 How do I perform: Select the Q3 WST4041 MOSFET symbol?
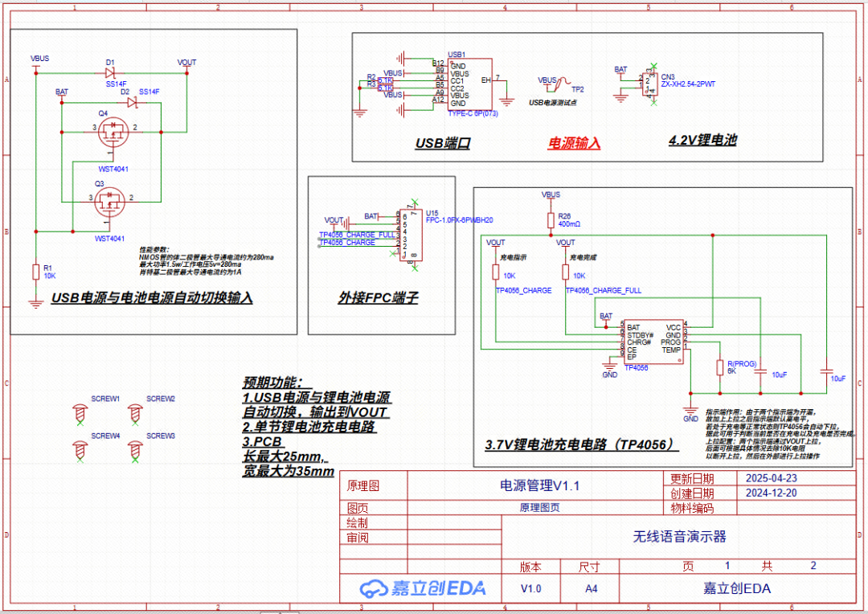[109, 203]
